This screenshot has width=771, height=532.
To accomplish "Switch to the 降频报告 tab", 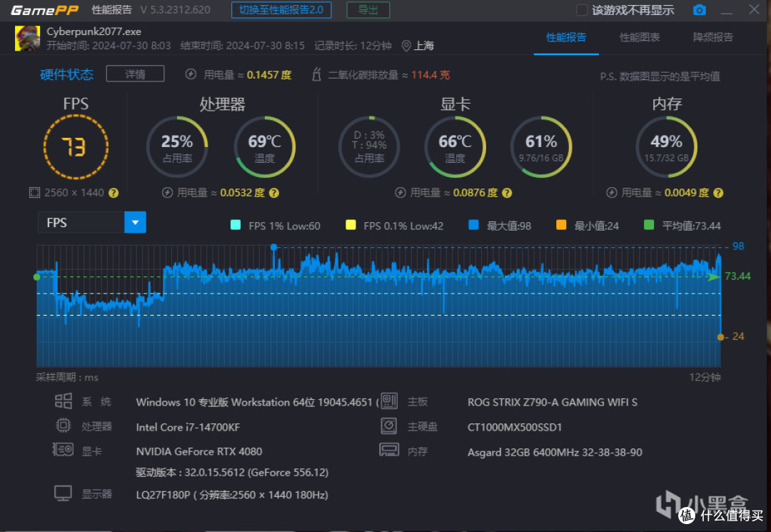I will pos(713,37).
